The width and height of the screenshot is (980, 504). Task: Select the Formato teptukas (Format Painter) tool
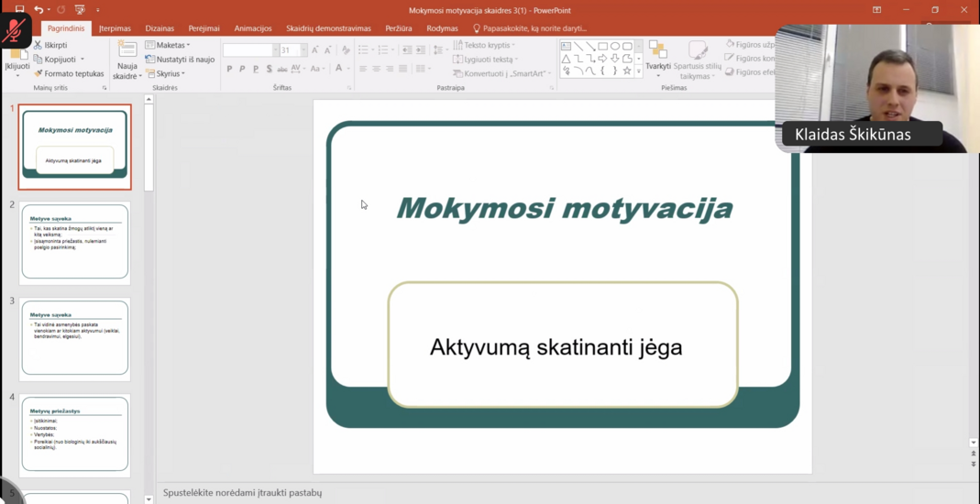pos(69,73)
